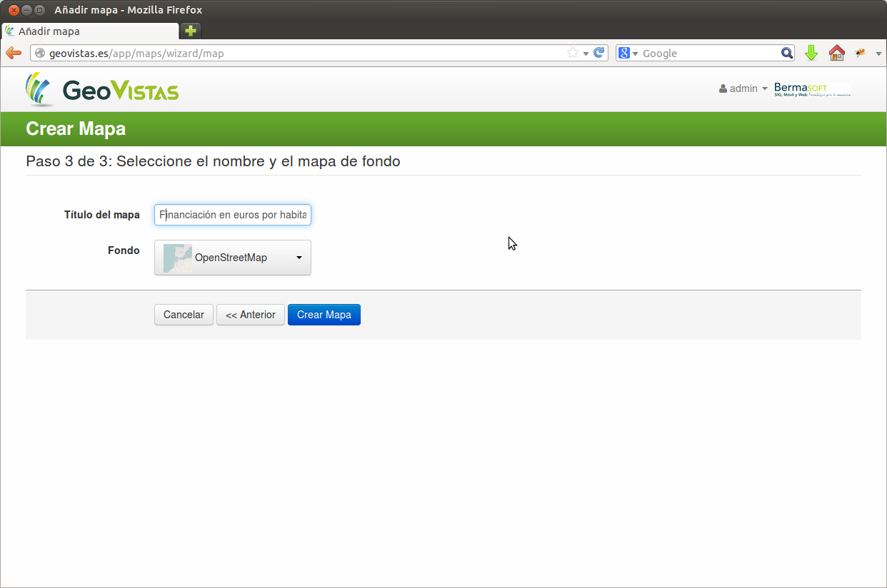Image resolution: width=887 pixels, height=588 pixels.
Task: Click the Fondo label
Action: click(x=124, y=250)
